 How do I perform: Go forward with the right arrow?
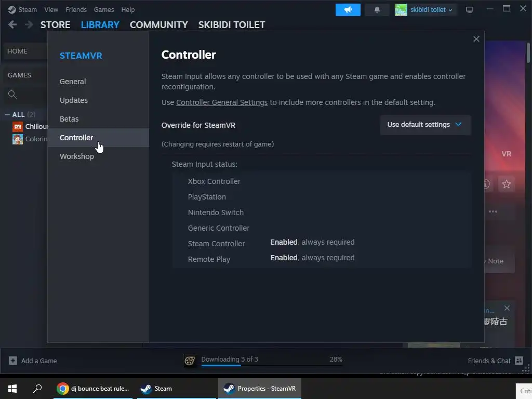pos(29,24)
